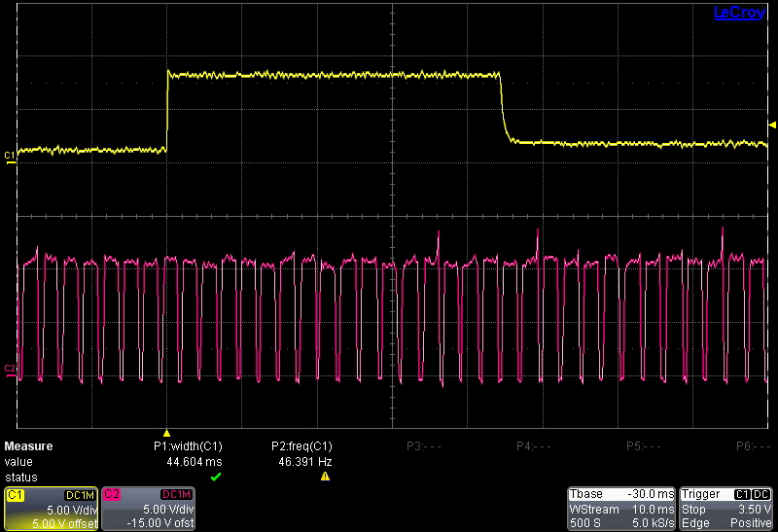This screenshot has width=778, height=532.
Task: Click the C2 pink label in descriptor box
Action: tap(112, 495)
